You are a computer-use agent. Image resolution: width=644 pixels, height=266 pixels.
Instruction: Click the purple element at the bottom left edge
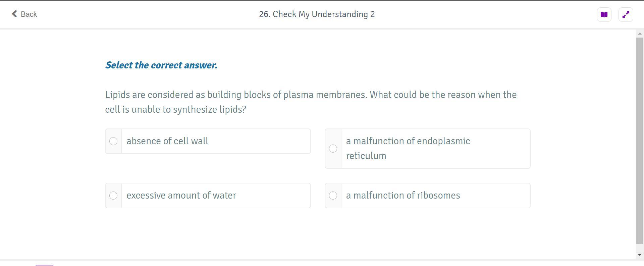(44, 265)
